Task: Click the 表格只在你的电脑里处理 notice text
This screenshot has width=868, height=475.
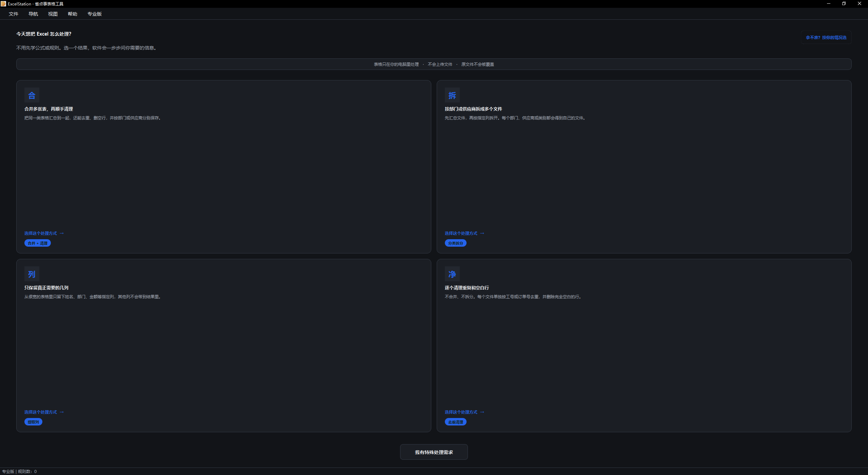Action: tap(396, 64)
